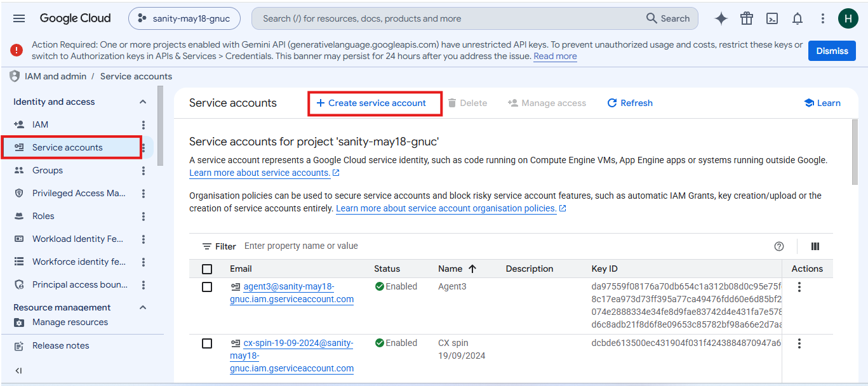Click the Filter icon above the table
Viewport: 868px width, 386px height.
coord(207,246)
